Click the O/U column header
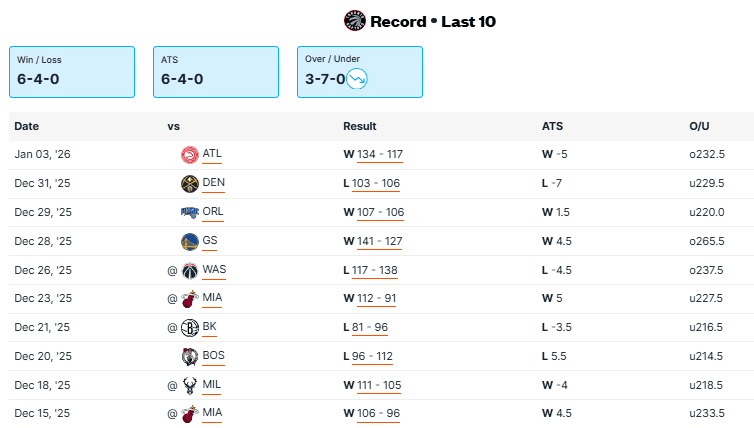754x428 pixels. pos(699,127)
